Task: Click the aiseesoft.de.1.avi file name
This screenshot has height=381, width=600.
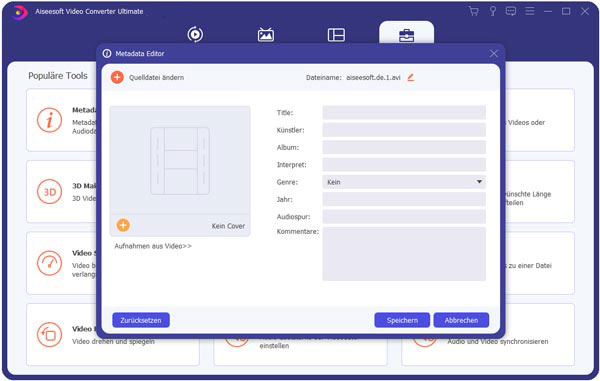Action: click(373, 78)
